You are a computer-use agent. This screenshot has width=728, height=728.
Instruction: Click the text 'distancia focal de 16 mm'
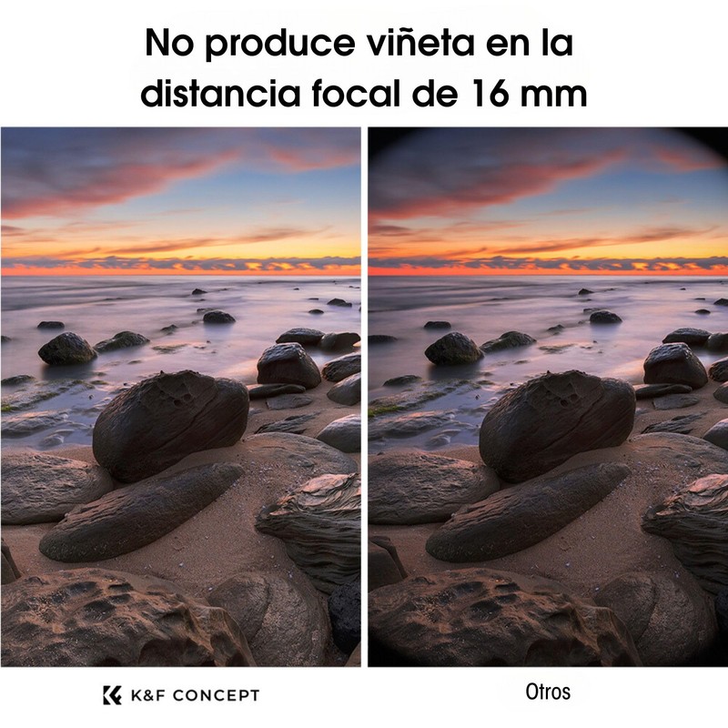click(x=363, y=94)
